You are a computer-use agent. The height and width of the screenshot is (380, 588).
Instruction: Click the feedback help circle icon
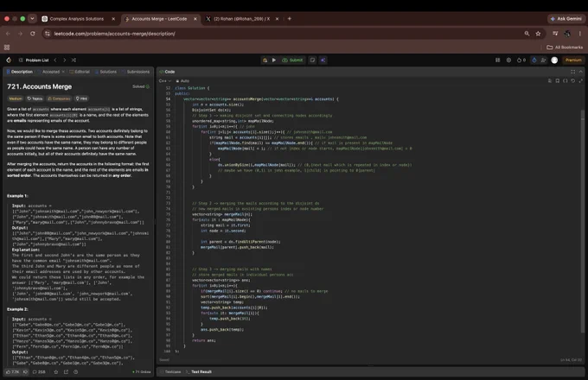(x=76, y=371)
